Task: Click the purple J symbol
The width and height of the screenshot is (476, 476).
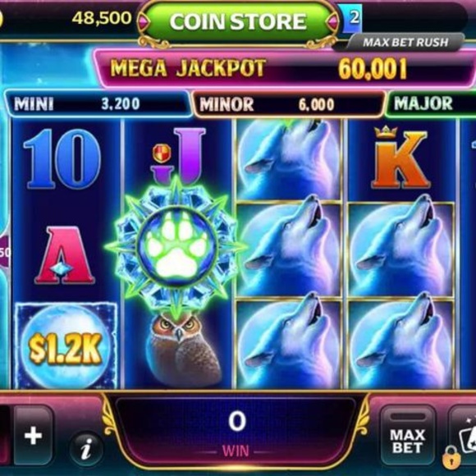Action: [x=179, y=155]
